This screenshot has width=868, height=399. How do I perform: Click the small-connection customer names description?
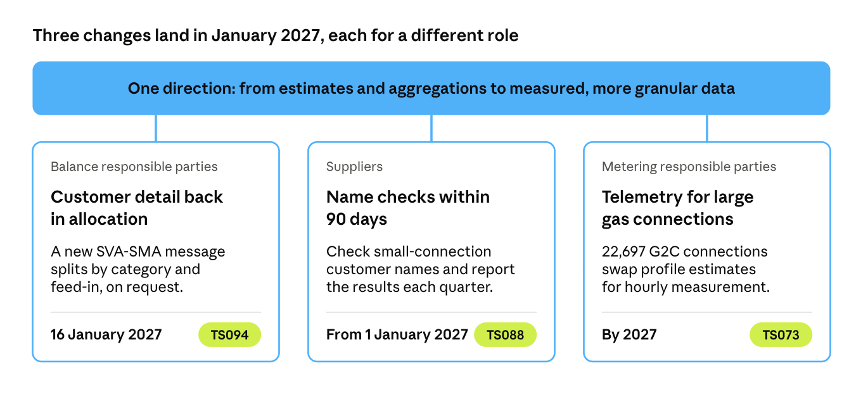click(x=421, y=269)
